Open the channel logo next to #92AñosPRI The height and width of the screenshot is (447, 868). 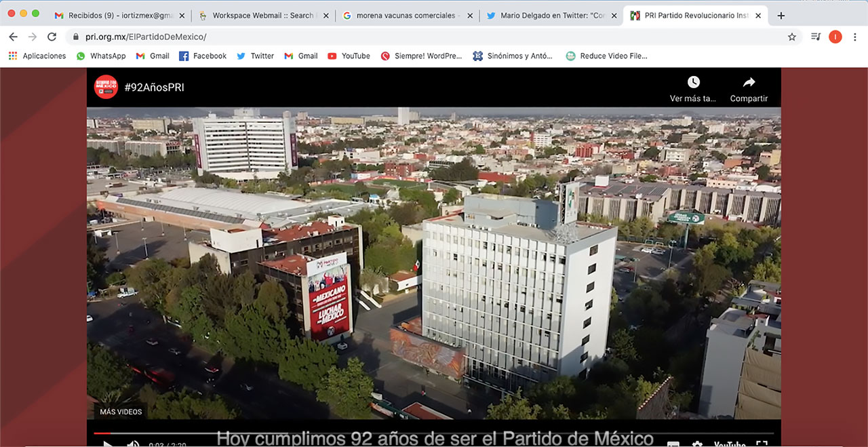click(x=106, y=87)
